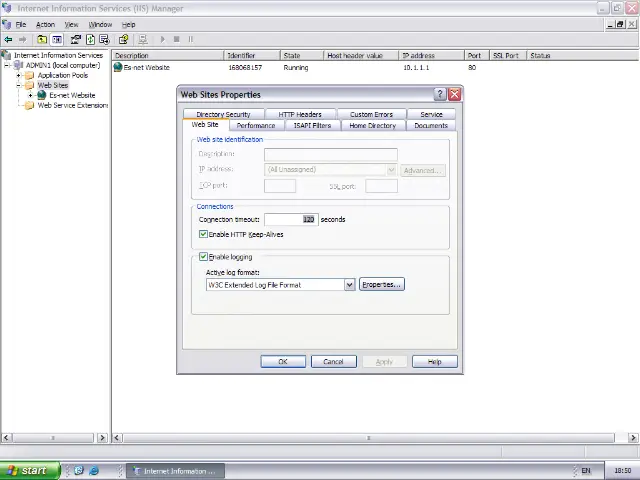Click the log format Properties button
This screenshot has height=480, width=640.
(382, 284)
